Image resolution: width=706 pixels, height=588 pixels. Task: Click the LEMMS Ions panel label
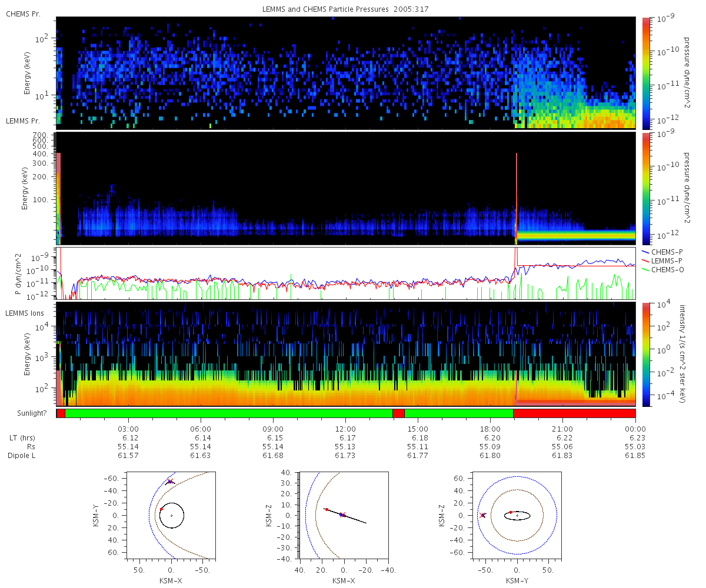[x=25, y=315]
